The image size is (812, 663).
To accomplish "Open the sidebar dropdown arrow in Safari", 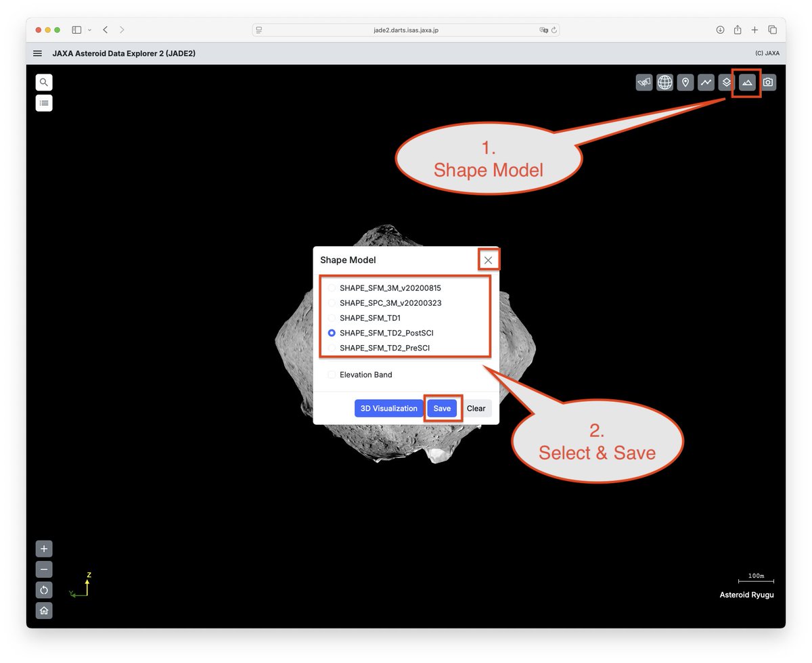I will pos(89,30).
